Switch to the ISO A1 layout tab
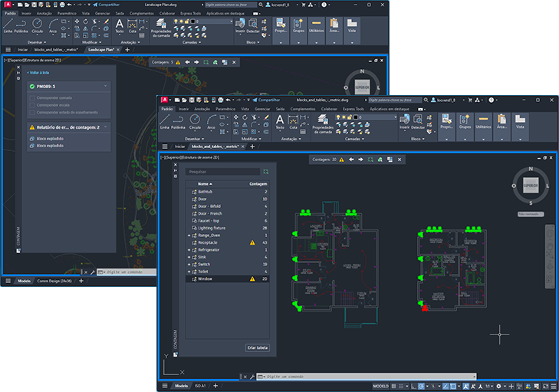This screenshot has width=559, height=392. 200,386
